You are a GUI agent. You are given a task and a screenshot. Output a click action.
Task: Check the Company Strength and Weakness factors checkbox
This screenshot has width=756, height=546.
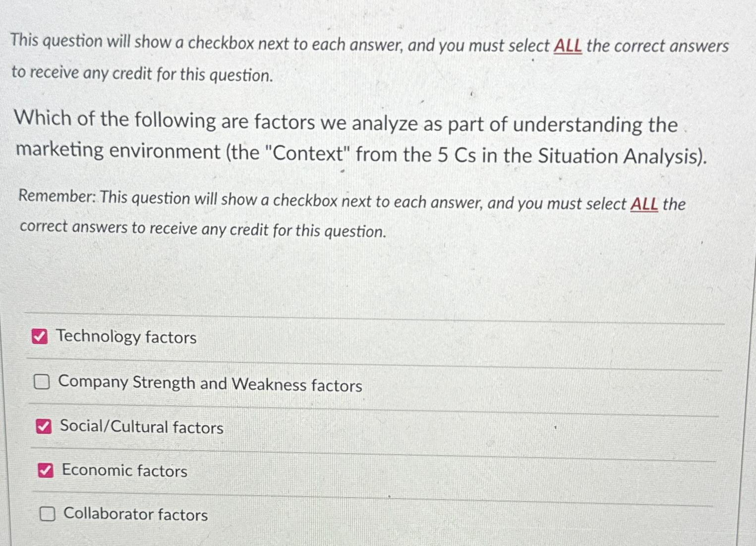coord(43,382)
